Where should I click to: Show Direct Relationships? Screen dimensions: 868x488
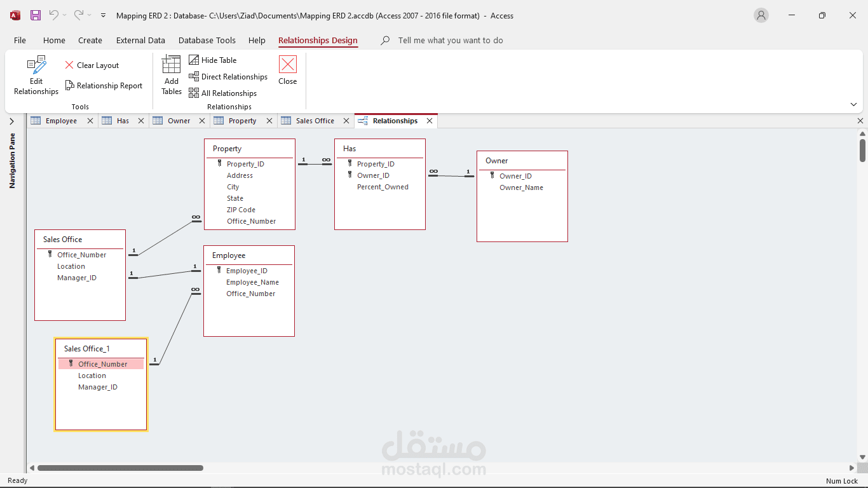[x=229, y=77]
